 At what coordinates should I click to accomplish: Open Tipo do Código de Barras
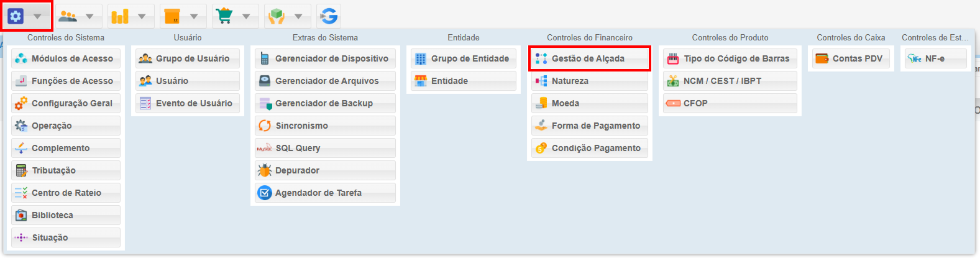pyautogui.click(x=730, y=58)
